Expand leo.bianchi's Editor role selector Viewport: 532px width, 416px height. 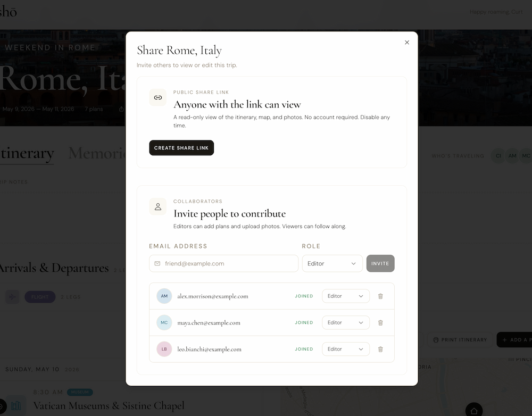coord(345,349)
